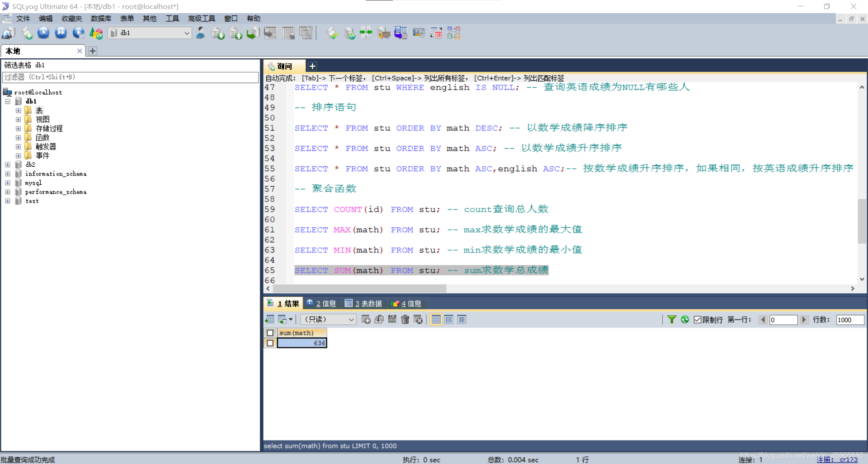This screenshot has height=464, width=868.
Task: Expand the mysql database node
Action: click(8, 183)
